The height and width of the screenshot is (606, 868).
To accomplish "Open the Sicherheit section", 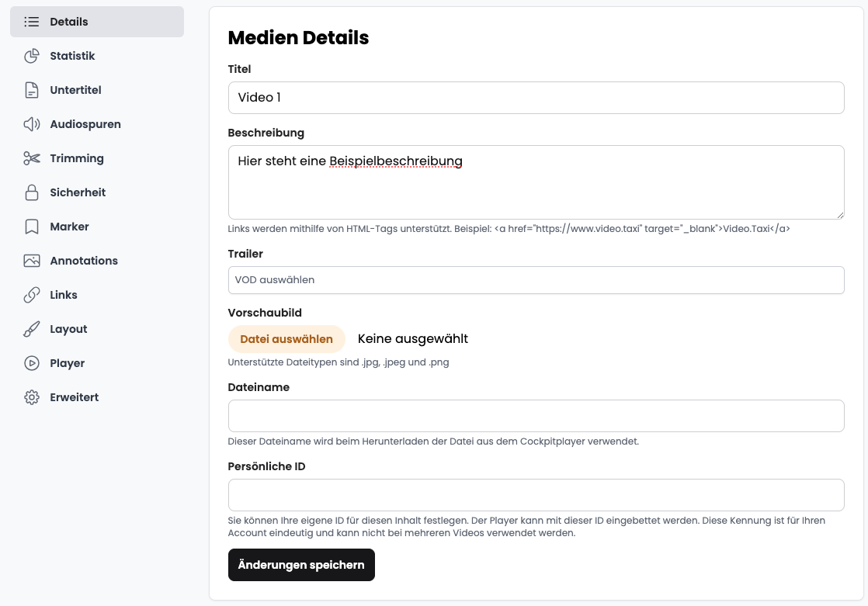I will [97, 192].
